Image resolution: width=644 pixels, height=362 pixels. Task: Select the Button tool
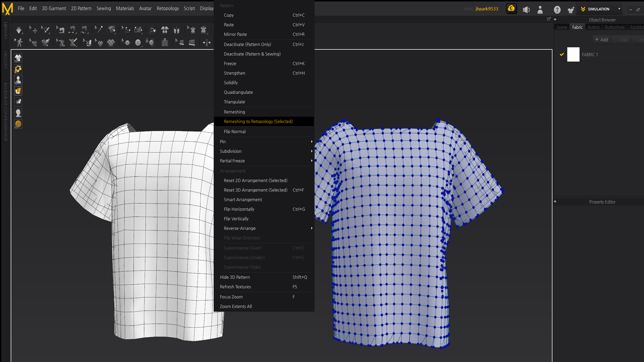pyautogui.click(x=138, y=43)
